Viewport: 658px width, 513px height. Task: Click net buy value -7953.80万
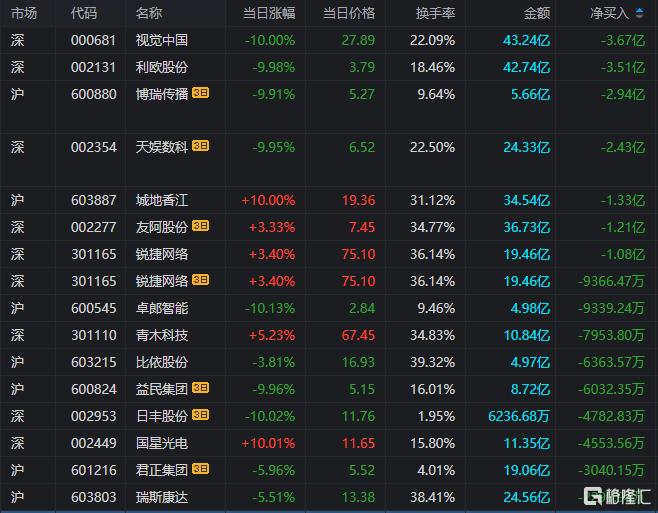point(611,335)
